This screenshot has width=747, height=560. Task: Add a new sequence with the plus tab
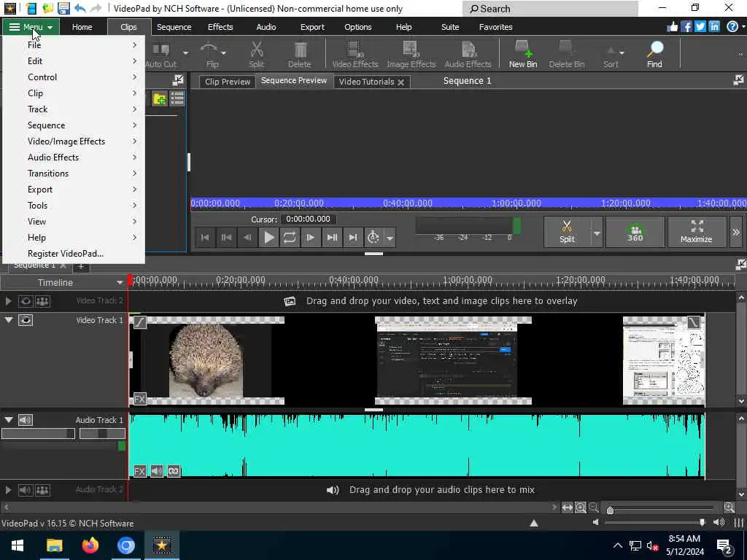(x=81, y=266)
